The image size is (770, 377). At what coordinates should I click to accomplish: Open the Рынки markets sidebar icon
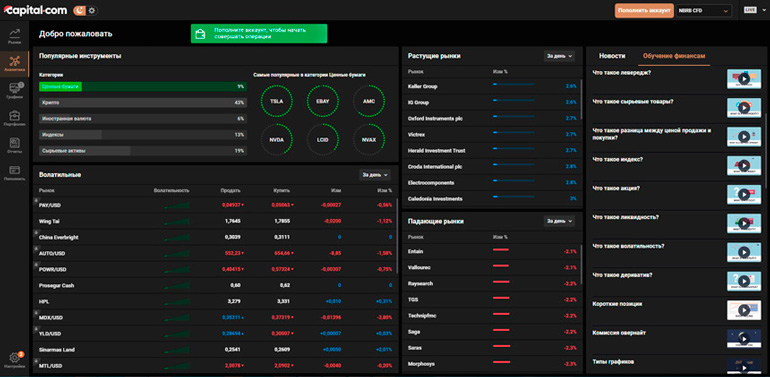(14, 36)
